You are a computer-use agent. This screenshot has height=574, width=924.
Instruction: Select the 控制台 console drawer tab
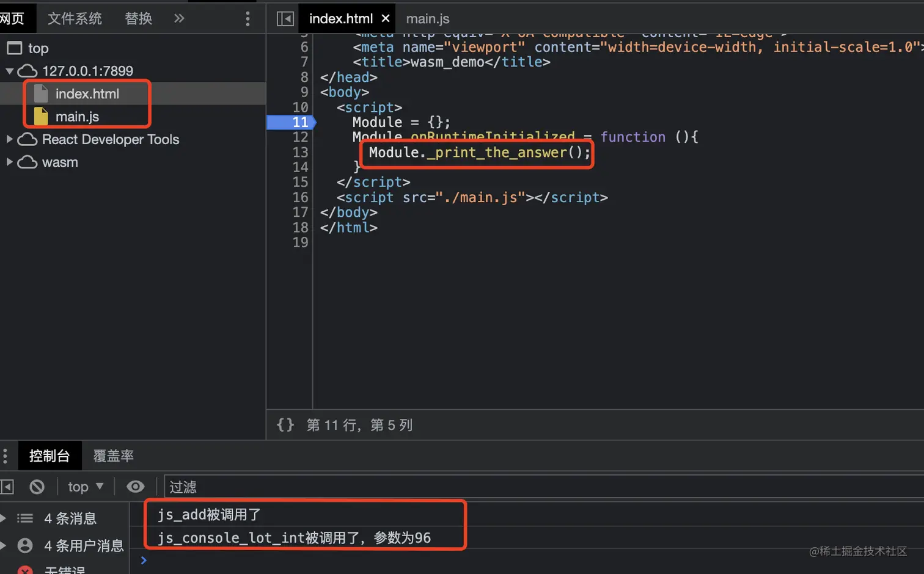tap(50, 456)
